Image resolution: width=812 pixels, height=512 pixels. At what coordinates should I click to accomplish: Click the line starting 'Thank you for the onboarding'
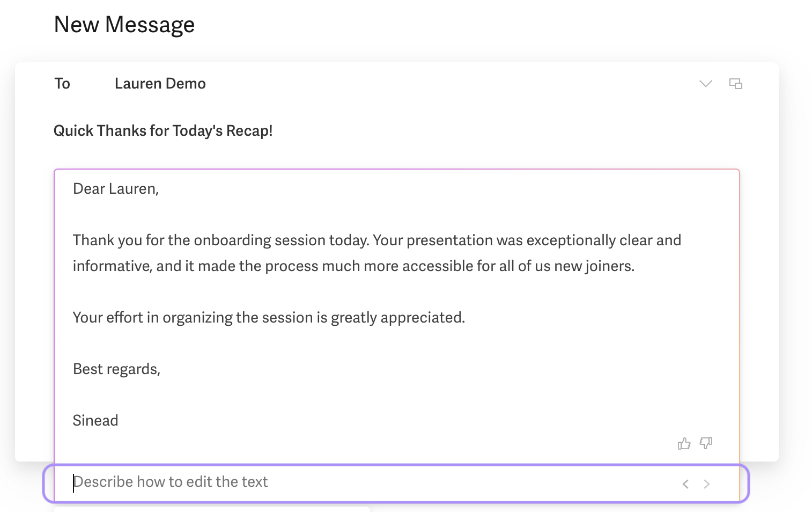point(377,240)
